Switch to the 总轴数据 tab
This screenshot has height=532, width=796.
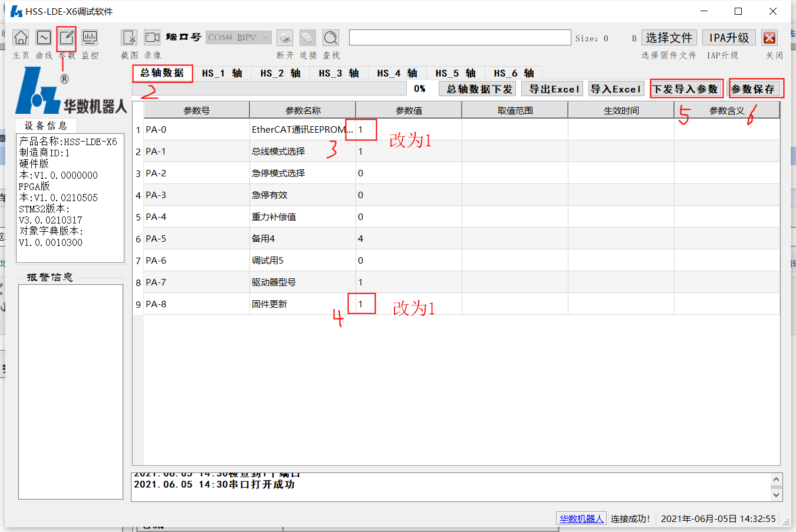[162, 73]
